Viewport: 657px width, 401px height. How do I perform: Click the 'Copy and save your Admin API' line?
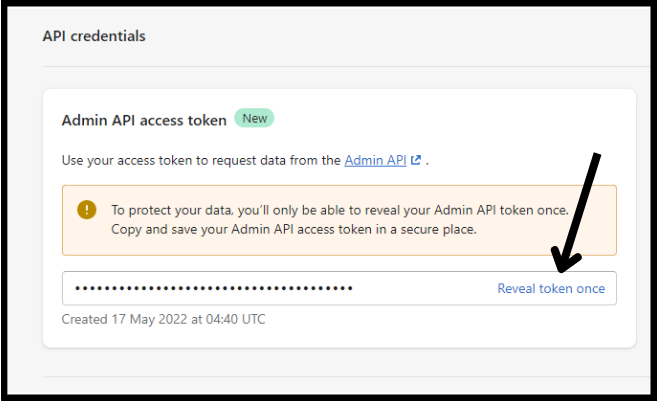coord(294,230)
